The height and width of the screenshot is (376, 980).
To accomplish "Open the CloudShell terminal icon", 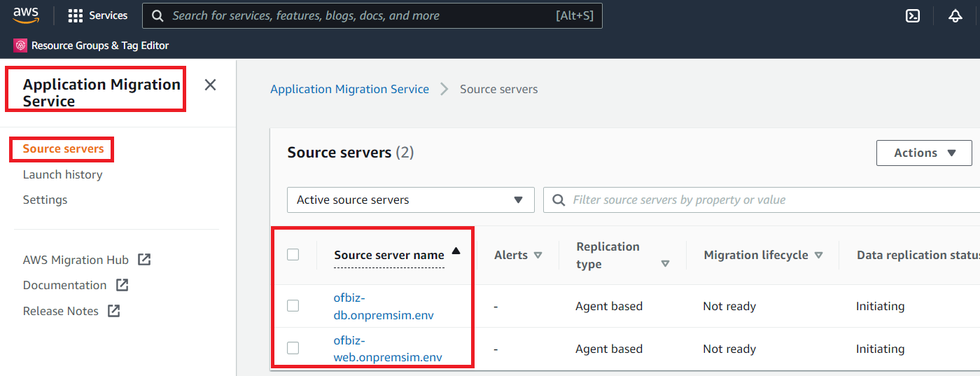I will tap(913, 15).
